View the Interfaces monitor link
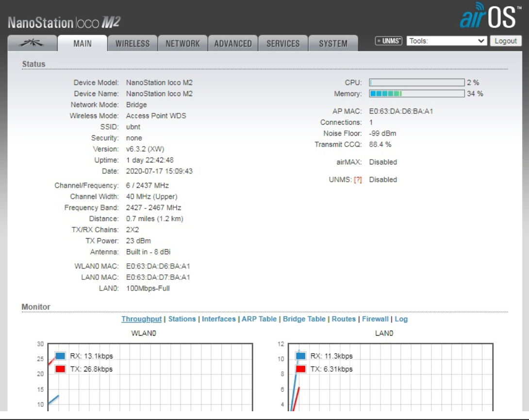529x420 pixels. (x=218, y=319)
